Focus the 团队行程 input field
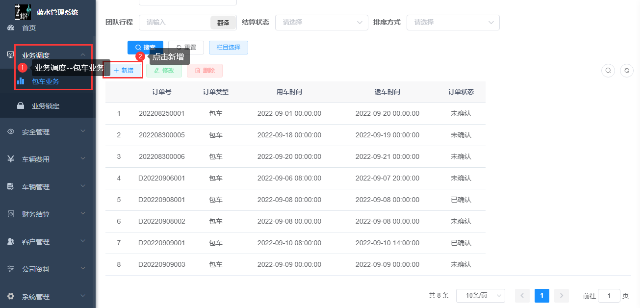 [175, 23]
